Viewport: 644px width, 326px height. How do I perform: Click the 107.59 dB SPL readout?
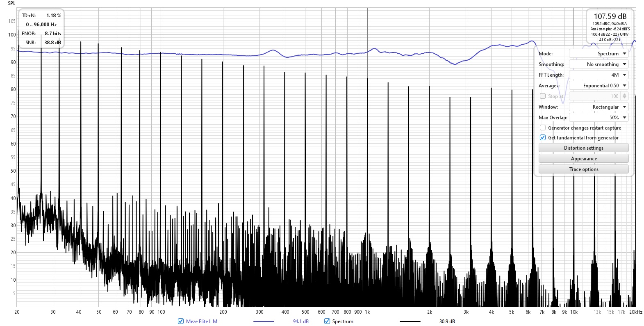(x=610, y=16)
